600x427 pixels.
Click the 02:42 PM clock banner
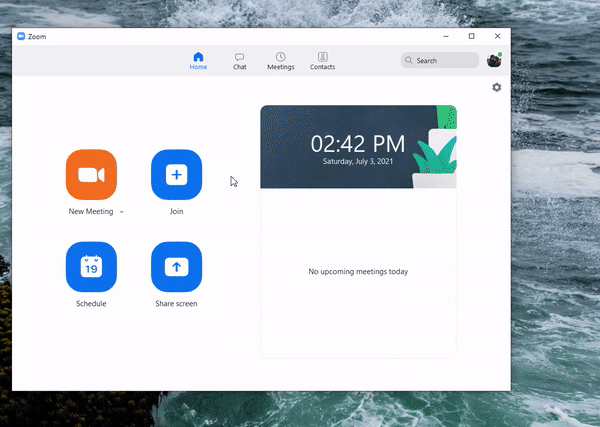(358, 141)
